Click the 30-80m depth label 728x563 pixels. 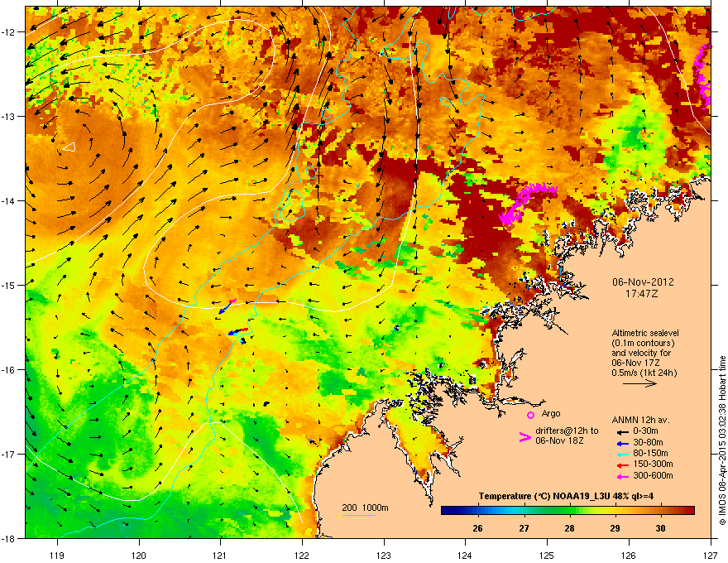(x=648, y=443)
